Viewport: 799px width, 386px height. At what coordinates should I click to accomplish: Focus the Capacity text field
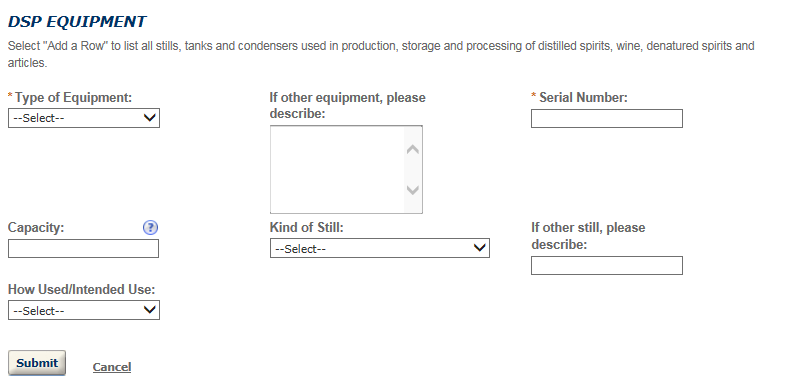tap(83, 249)
